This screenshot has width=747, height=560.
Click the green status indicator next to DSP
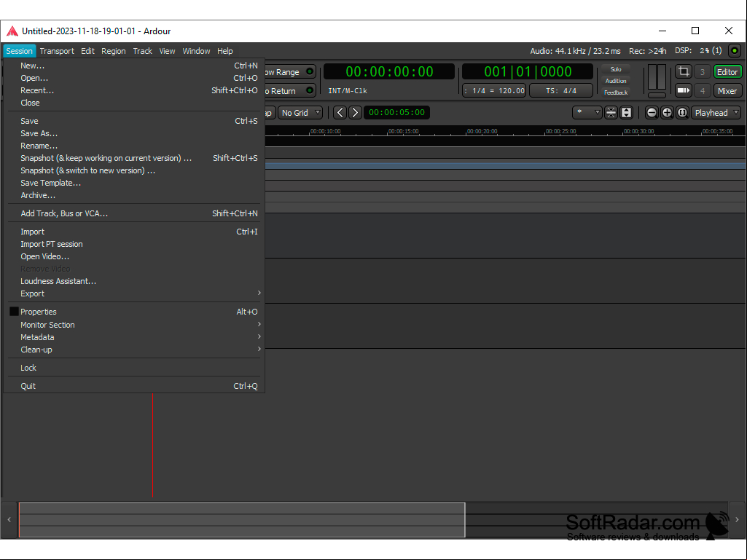click(x=735, y=50)
